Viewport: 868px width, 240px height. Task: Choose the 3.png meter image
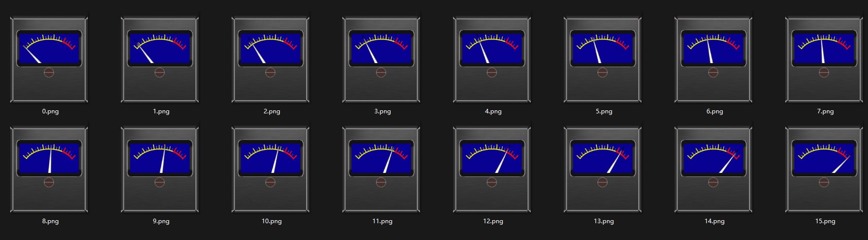(381, 59)
